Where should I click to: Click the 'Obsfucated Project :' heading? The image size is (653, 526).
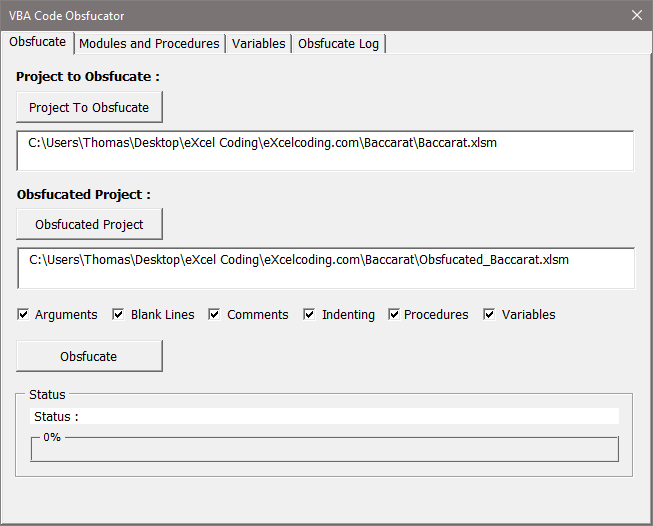(84, 194)
